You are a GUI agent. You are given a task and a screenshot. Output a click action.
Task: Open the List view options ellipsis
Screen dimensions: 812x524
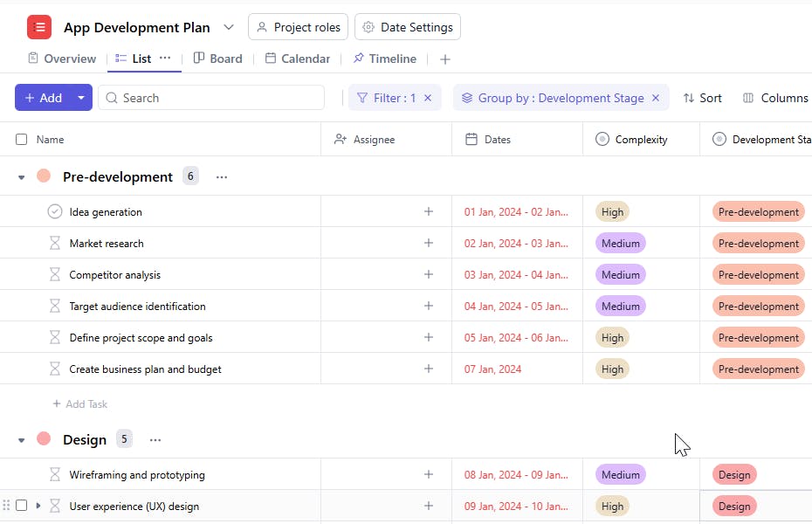165,59
